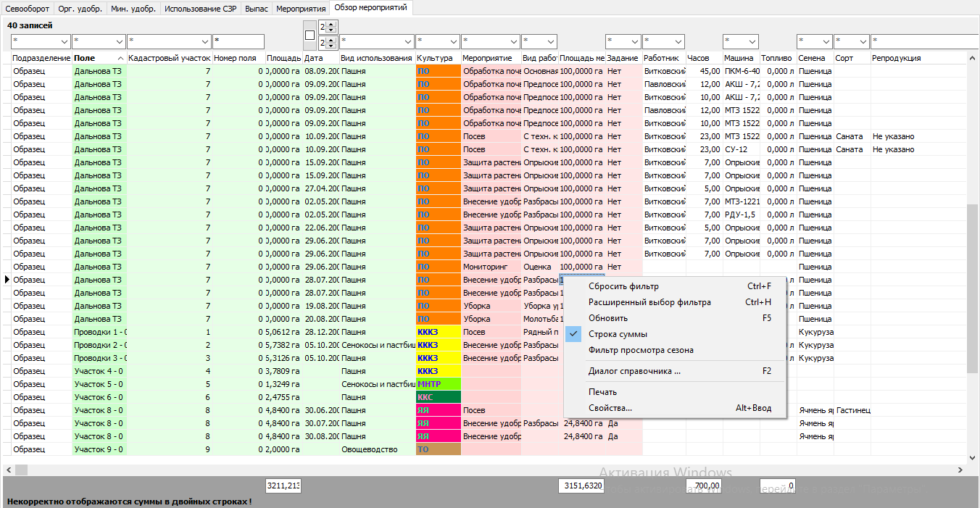This screenshot has width=980, height=508.
Task: Open the Семена filter dropdown
Action: [x=825, y=42]
